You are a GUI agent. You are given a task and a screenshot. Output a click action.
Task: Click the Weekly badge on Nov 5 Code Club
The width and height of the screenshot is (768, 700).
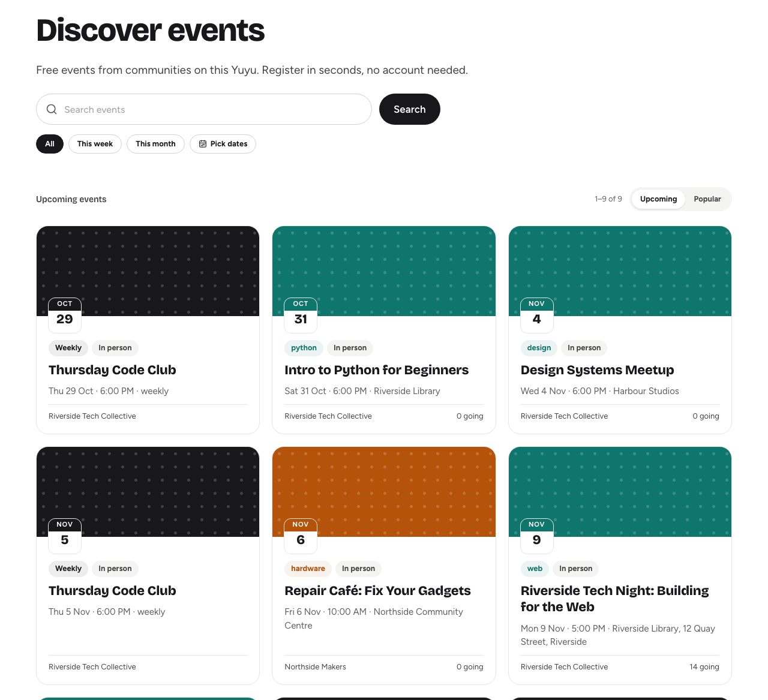tap(68, 569)
